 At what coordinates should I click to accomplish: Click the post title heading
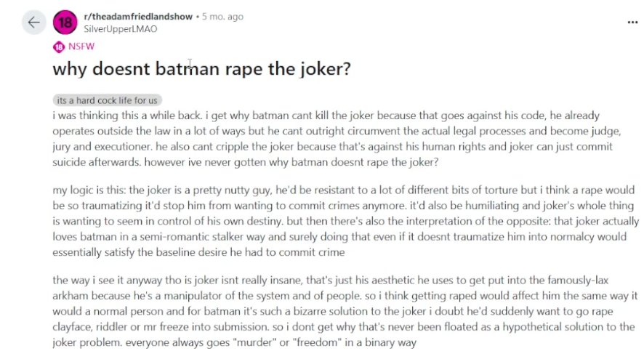pos(201,68)
